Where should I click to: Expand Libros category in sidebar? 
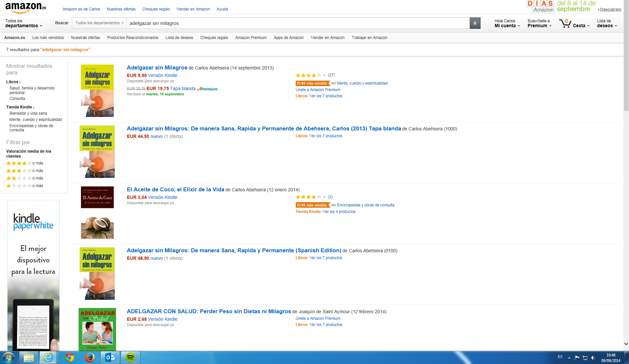pos(13,82)
